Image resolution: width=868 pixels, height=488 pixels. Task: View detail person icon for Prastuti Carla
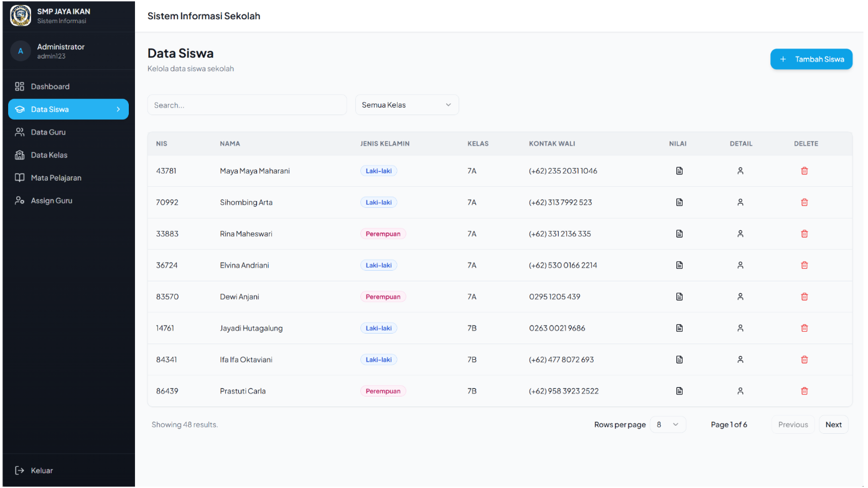pos(740,391)
